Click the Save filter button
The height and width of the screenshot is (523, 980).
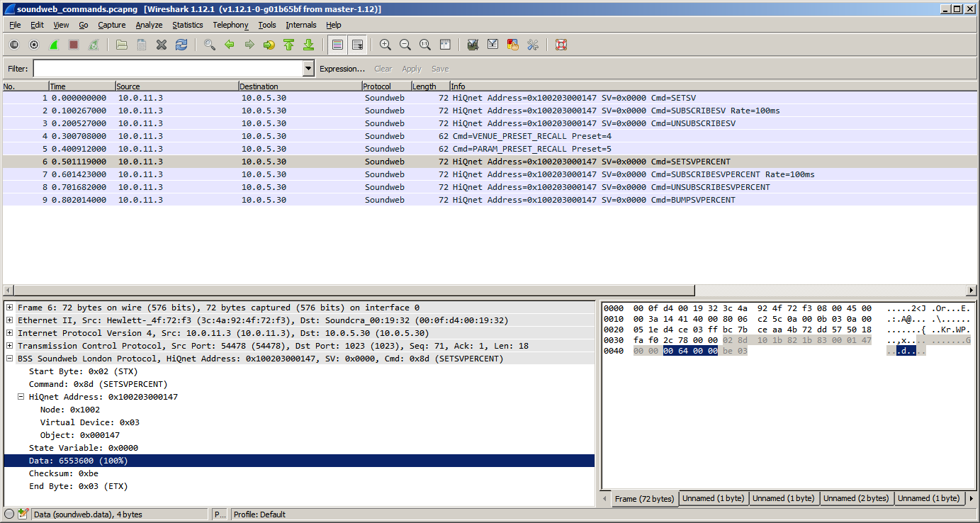coord(440,69)
